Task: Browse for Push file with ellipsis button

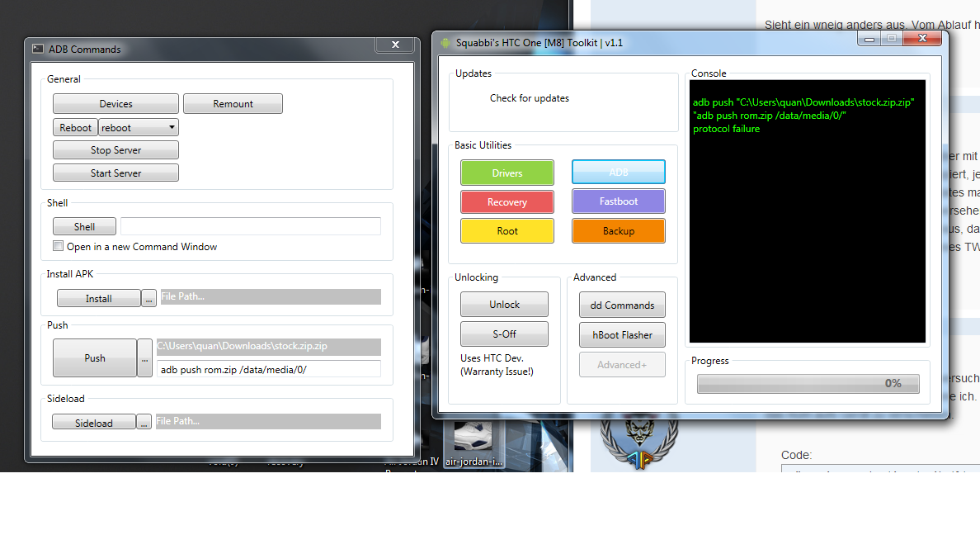Action: coord(144,358)
